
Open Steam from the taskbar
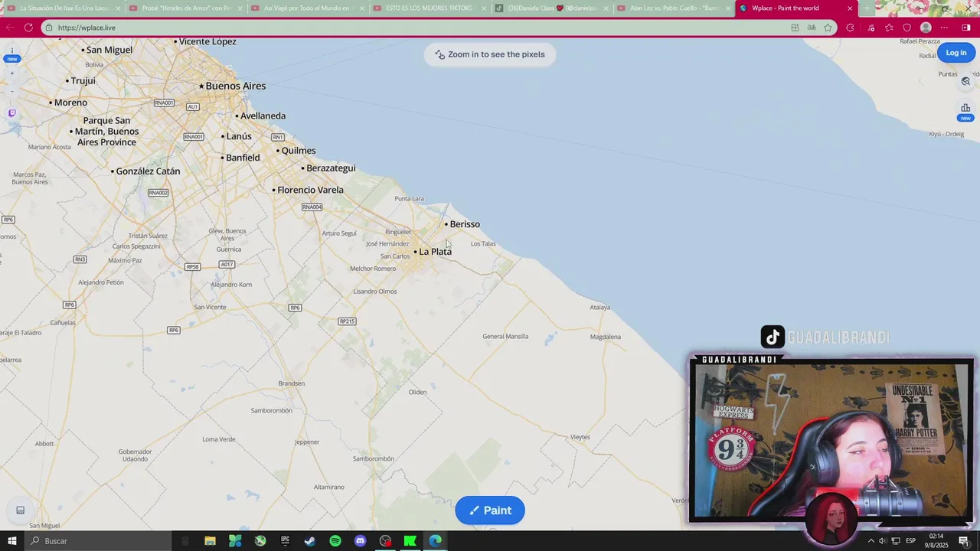(310, 541)
